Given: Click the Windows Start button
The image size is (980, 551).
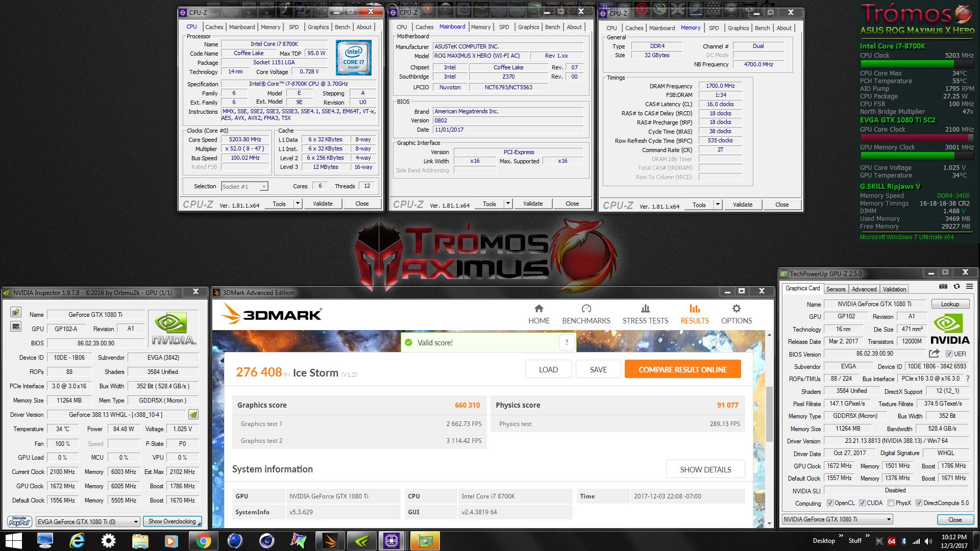Looking at the screenshot, I should coord(14,540).
